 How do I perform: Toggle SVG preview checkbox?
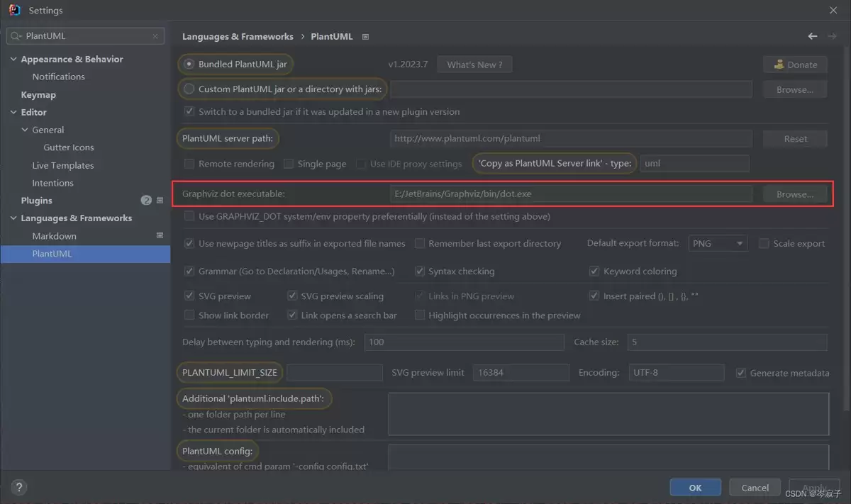coord(189,296)
